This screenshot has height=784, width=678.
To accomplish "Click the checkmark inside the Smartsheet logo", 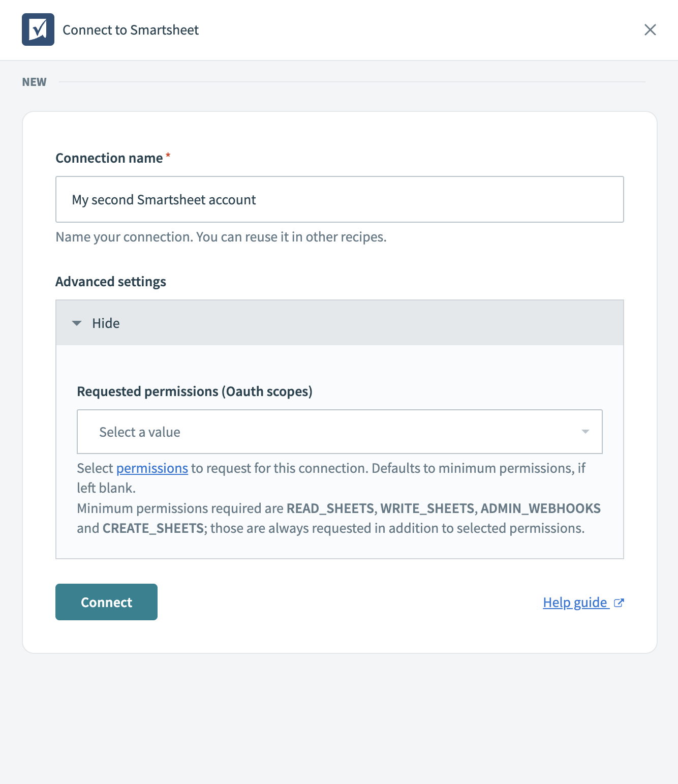I will pyautogui.click(x=38, y=28).
